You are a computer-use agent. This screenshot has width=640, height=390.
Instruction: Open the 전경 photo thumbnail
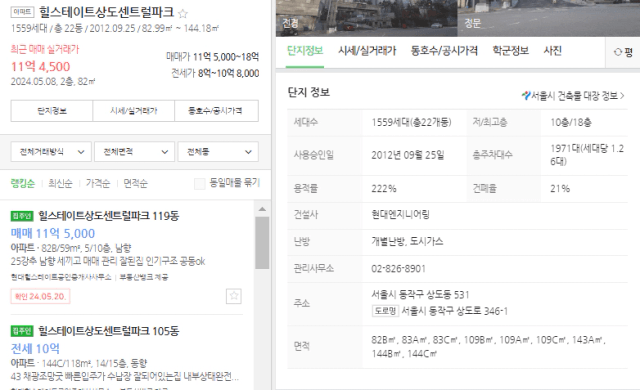tap(366, 18)
